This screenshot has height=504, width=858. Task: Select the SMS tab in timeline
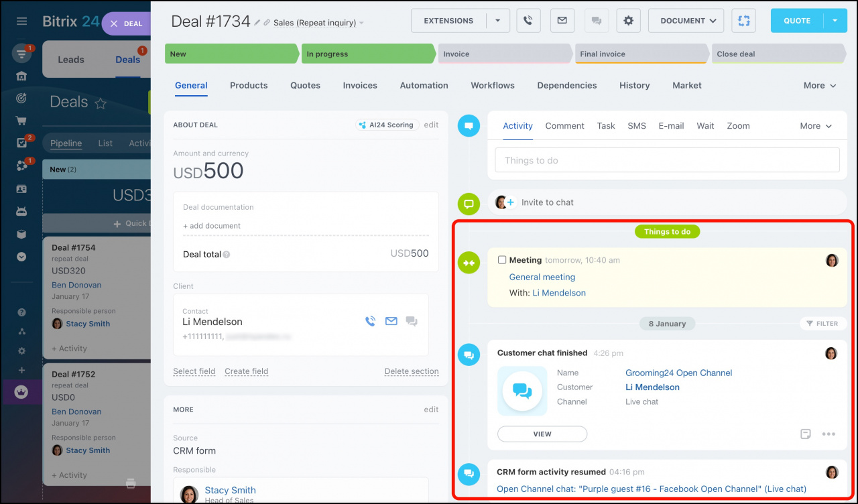[637, 126]
